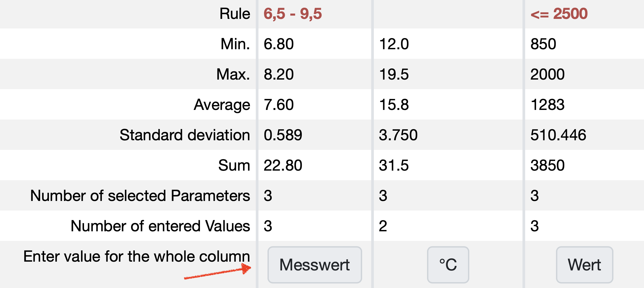Click the Sum value 3850 cell
The image size is (644, 288).
tap(547, 165)
